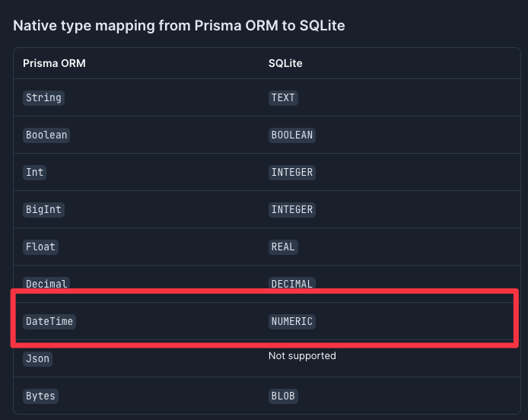Viewport: 528px width, 420px height.
Task: Click the Float type tag
Action: [x=41, y=247]
